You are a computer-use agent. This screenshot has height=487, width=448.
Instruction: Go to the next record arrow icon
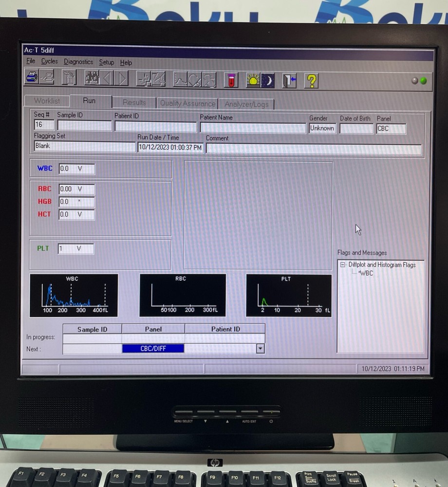coord(122,78)
